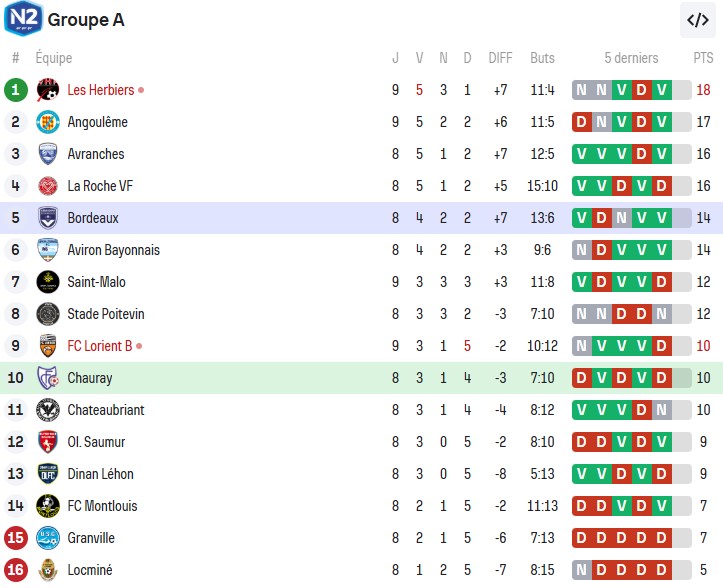The image size is (723, 588).
Task: Click the Saint-Malo team logo
Action: pyautogui.click(x=47, y=282)
